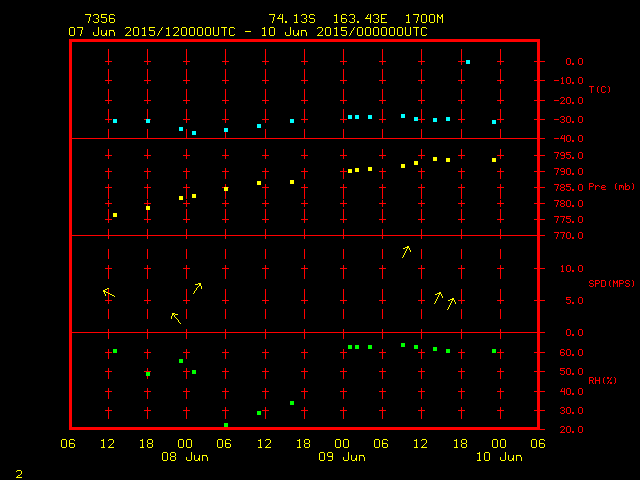
Task: Select the RH(%) humidity axis label
Action: pyautogui.click(x=602, y=381)
